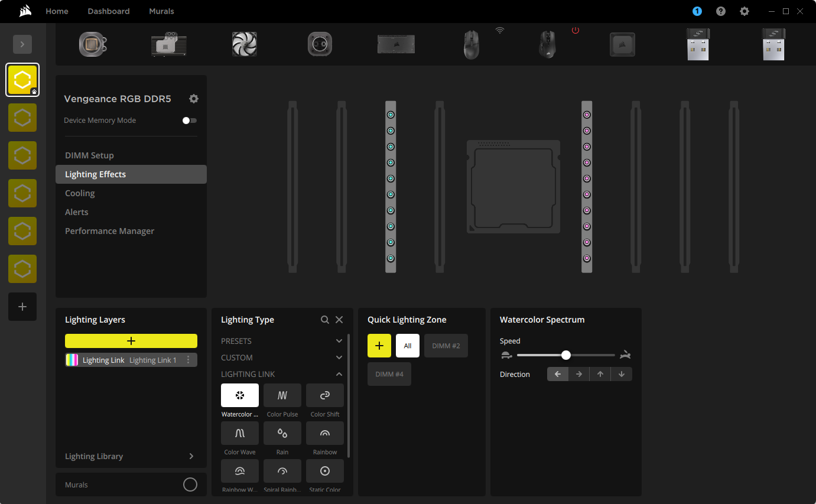Choose the Color Pulse lighting type

click(282, 395)
